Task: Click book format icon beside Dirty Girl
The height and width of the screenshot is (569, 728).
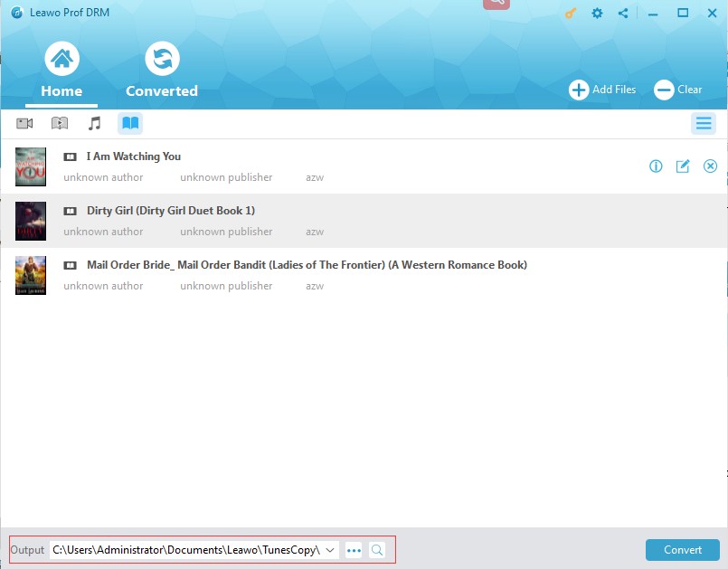Action: [70, 212]
